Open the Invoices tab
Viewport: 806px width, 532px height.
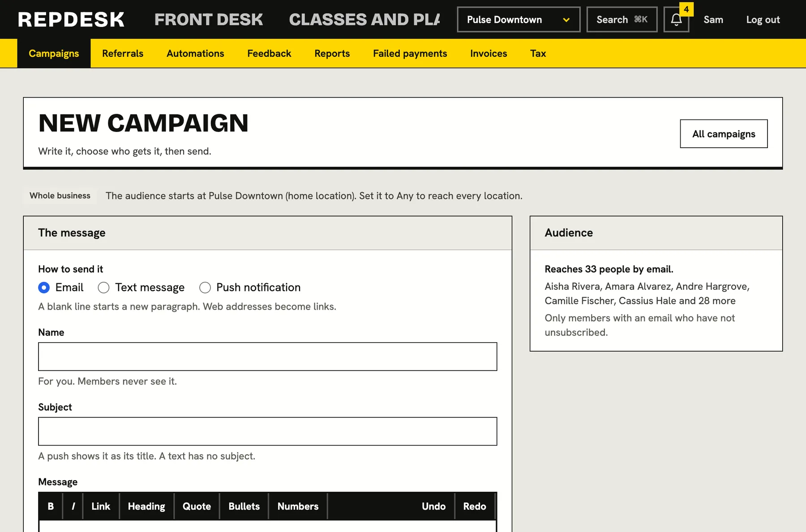click(x=489, y=53)
